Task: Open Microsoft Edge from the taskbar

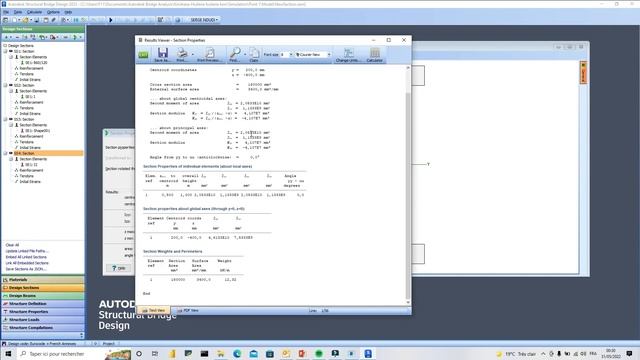Action: [237, 353]
